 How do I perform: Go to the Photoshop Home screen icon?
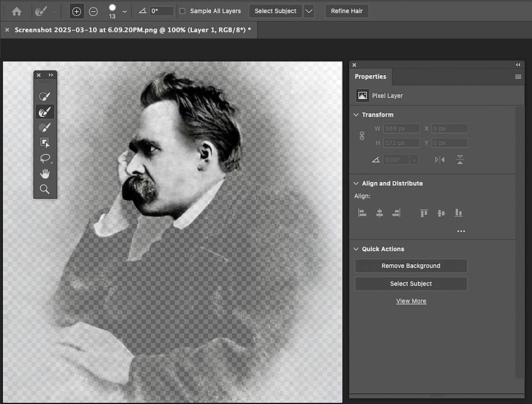coord(16,12)
